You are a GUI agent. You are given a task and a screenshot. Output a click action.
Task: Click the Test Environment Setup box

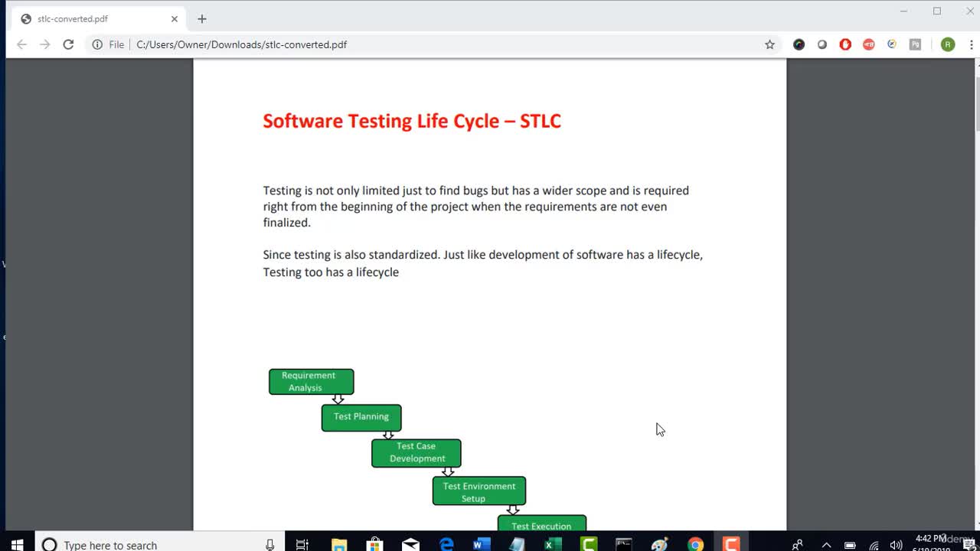pos(479,491)
